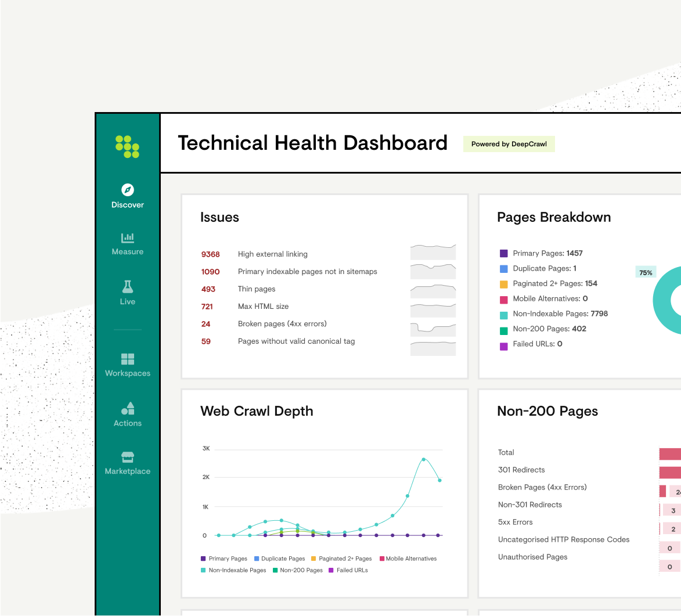
Task: Toggle Duplicate Pages series in crawl depth legend
Action: point(280,559)
